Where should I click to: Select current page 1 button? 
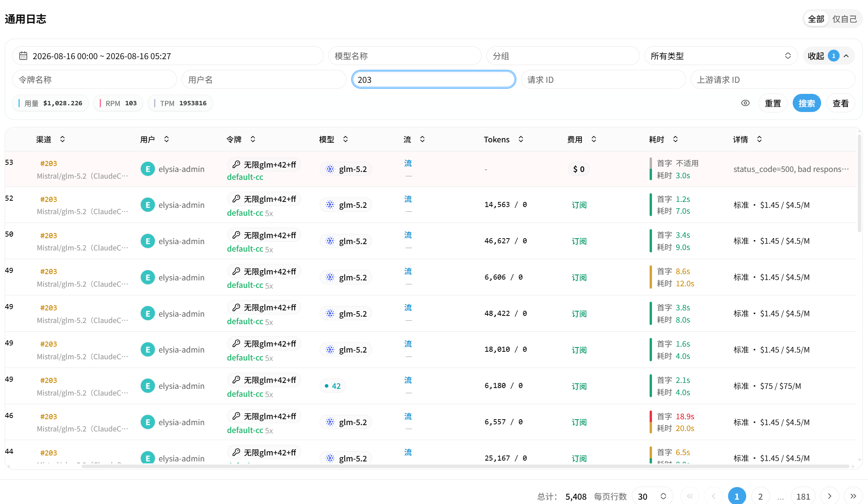pyautogui.click(x=737, y=496)
